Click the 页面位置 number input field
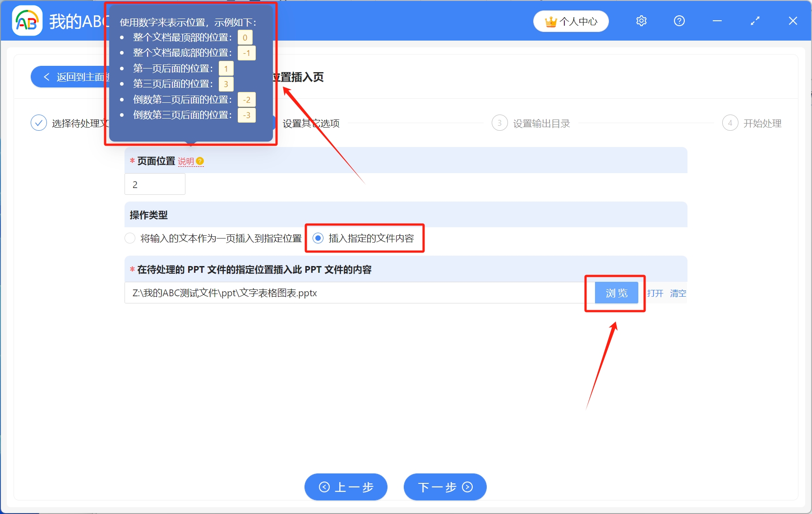Image resolution: width=812 pixels, height=514 pixels. tap(155, 184)
